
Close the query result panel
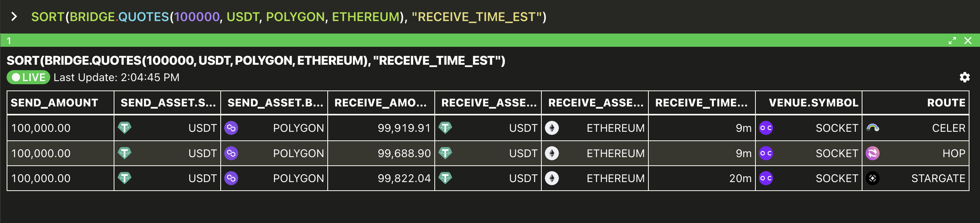tap(968, 41)
